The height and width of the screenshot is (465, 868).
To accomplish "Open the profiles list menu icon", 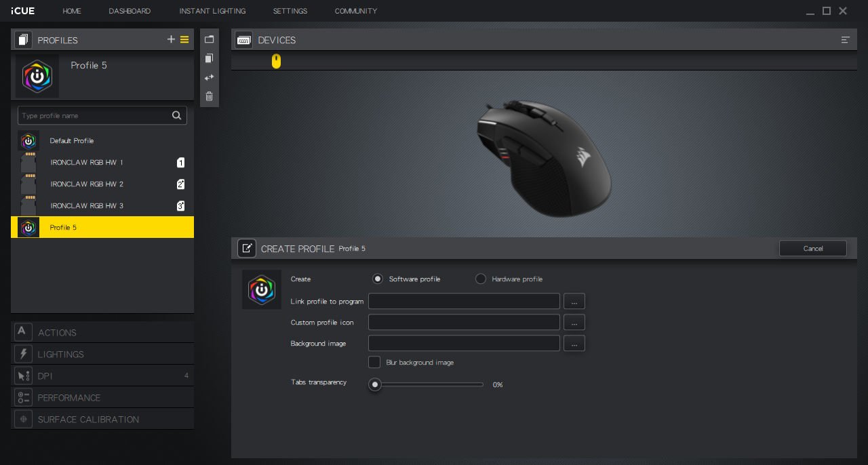I will tap(184, 39).
